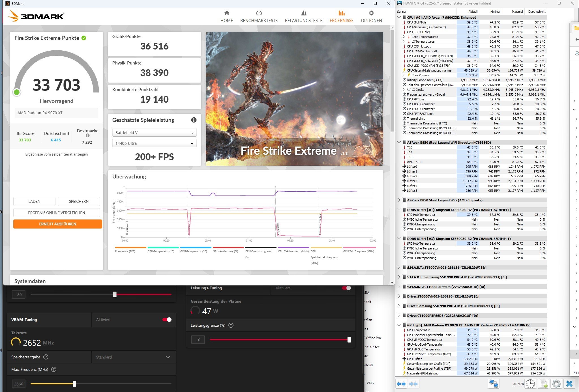Click help icon next to Speicherzeitgabe

point(46,357)
